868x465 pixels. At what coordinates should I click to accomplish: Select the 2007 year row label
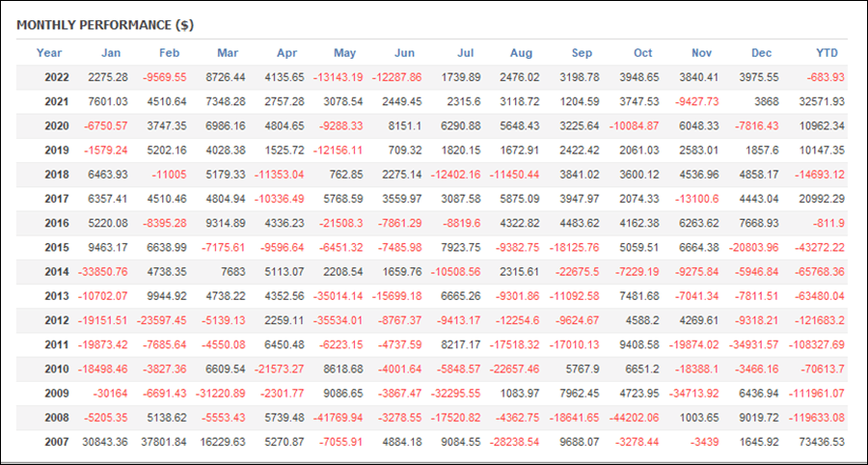57,442
